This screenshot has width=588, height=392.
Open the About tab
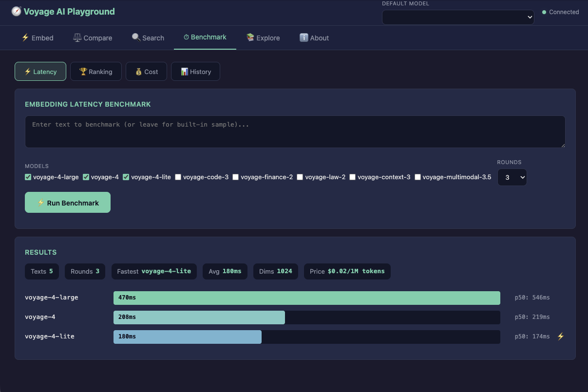pyautogui.click(x=314, y=37)
